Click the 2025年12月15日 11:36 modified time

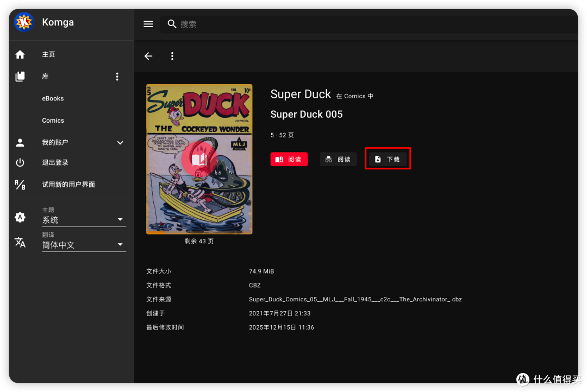(282, 328)
